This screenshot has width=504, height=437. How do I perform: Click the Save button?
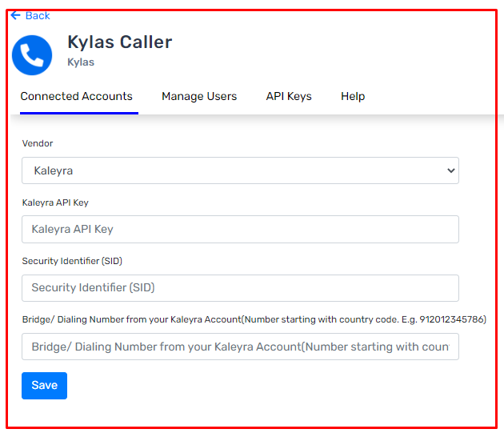44,386
